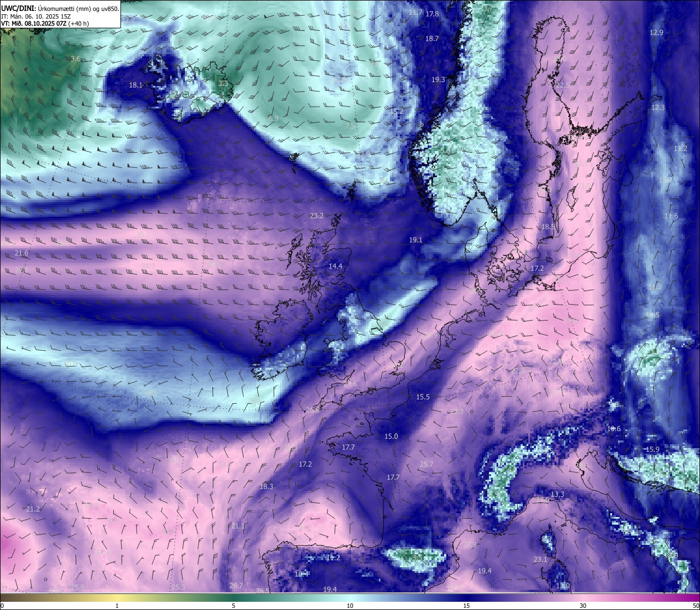Click the 25.6 value at the bottom left
Image resolution: width=700 pixels, height=610 pixels.
(78, 587)
